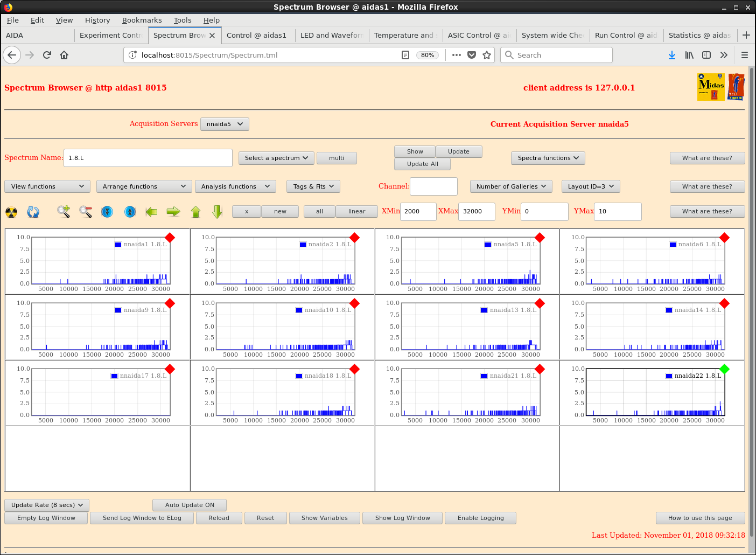Open Tags & Fits dropdown
756x555 pixels.
313,186
